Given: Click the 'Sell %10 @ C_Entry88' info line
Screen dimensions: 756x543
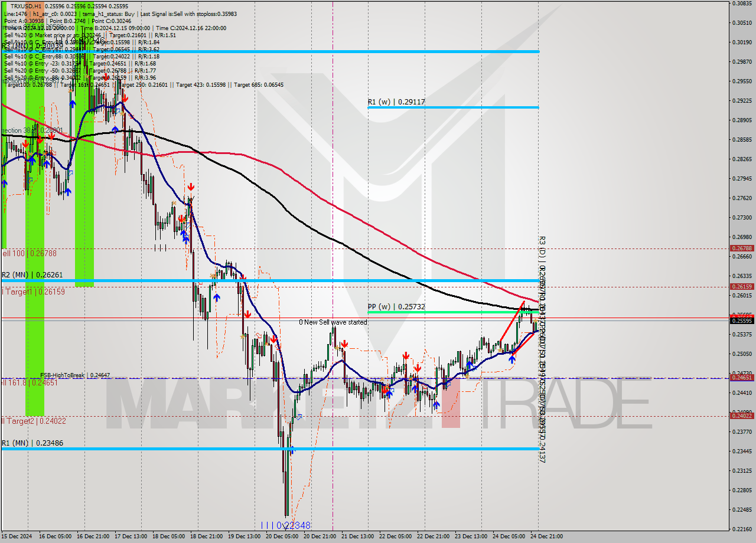Looking at the screenshot, I should click(x=82, y=57).
